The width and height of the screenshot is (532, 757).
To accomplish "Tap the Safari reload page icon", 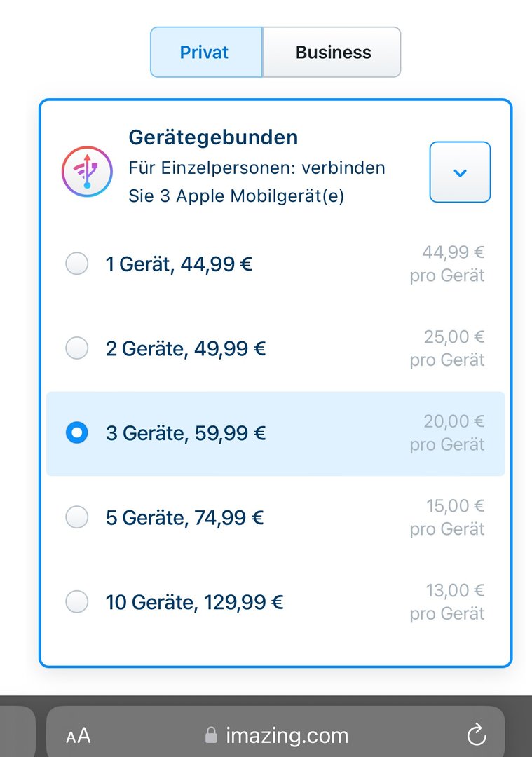I will (x=477, y=735).
